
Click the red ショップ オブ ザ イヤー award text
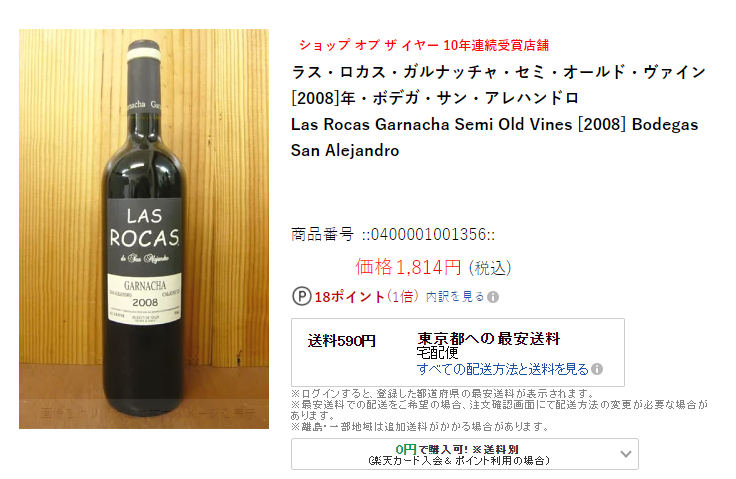pos(424,45)
